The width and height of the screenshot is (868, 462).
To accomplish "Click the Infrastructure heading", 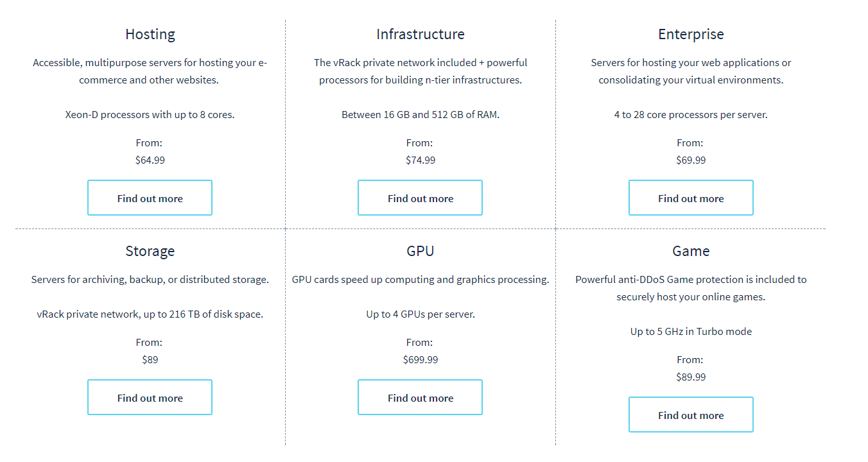I will point(421,34).
